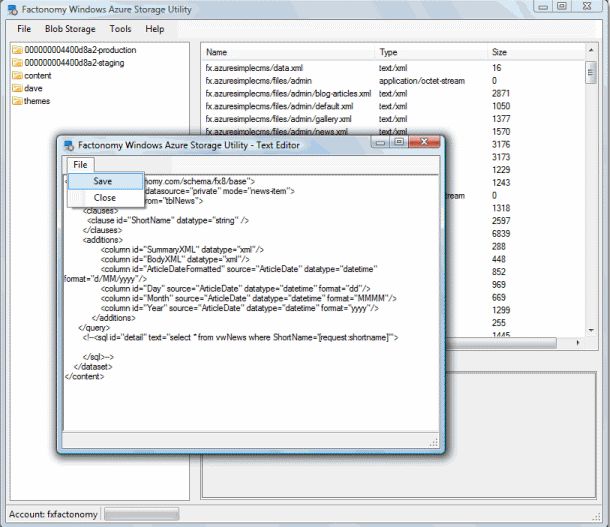
Task: Open the File menu in main window
Action: coord(24,29)
